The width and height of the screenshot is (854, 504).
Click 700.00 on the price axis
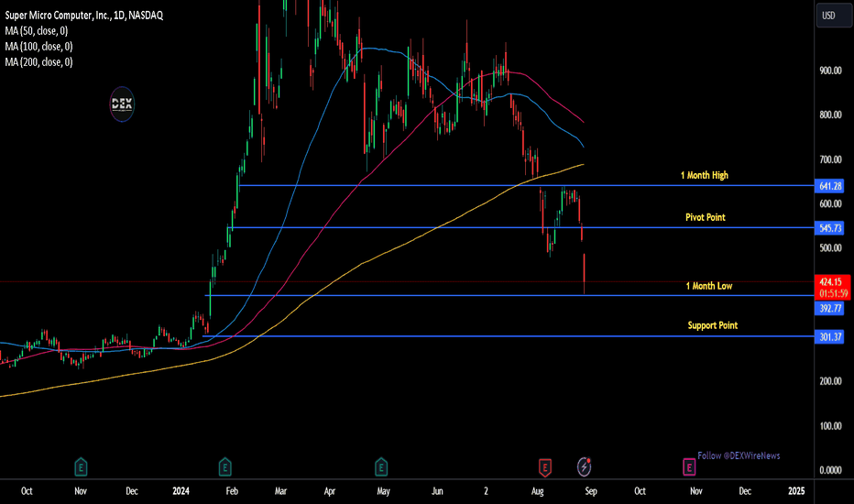pos(830,159)
